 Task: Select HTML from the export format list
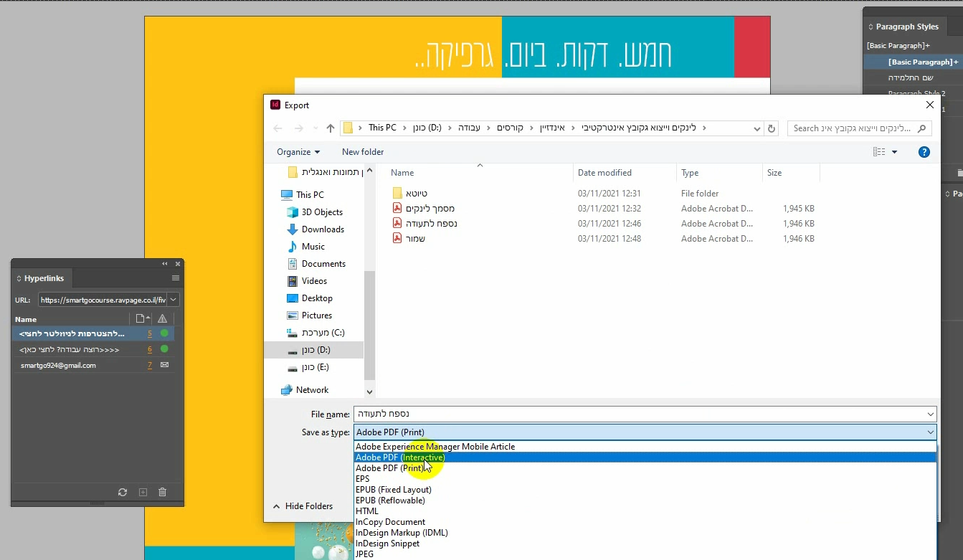(x=367, y=511)
